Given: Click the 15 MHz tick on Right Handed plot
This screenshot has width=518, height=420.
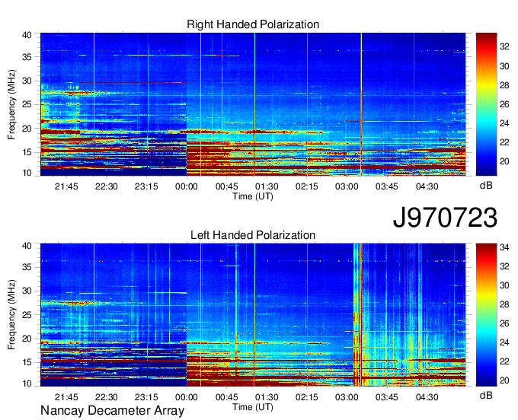Looking at the screenshot, I should click(x=27, y=152).
